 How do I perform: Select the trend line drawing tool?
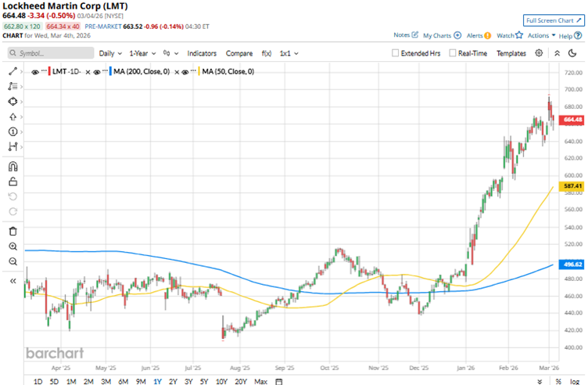point(13,71)
